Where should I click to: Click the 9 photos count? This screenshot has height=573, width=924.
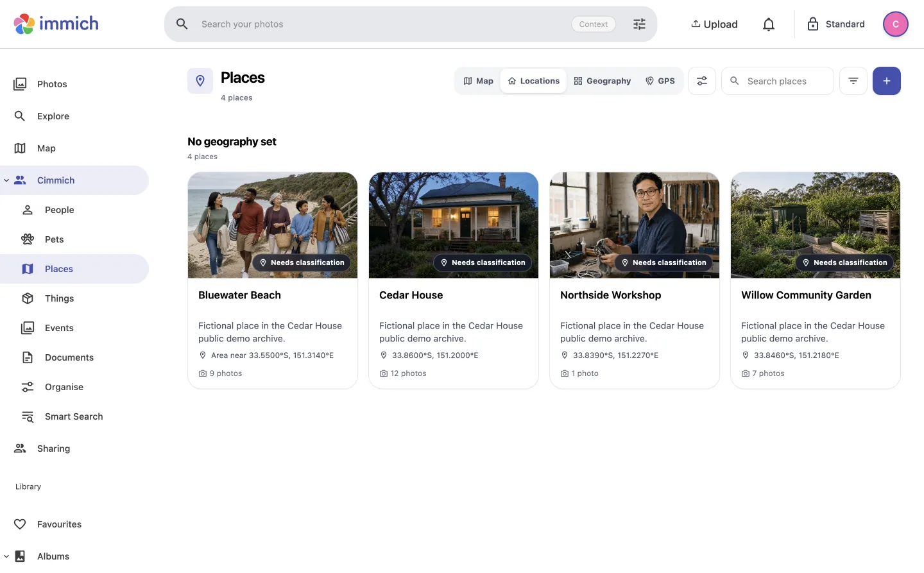221,373
